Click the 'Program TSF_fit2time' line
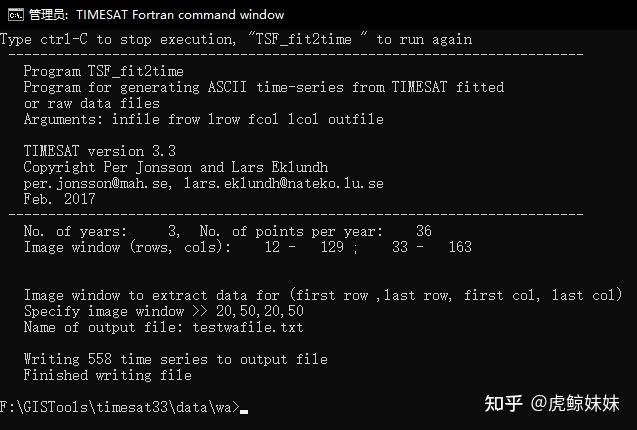The image size is (637, 430). 104,72
